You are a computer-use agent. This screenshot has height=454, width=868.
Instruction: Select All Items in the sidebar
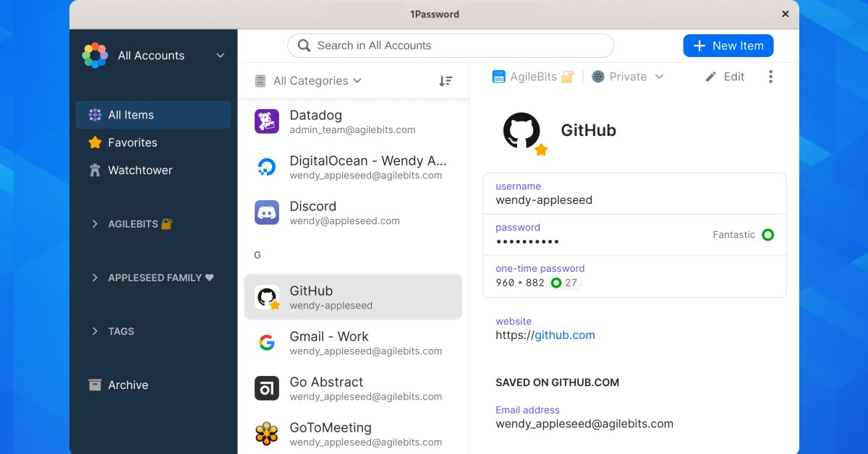click(x=153, y=115)
